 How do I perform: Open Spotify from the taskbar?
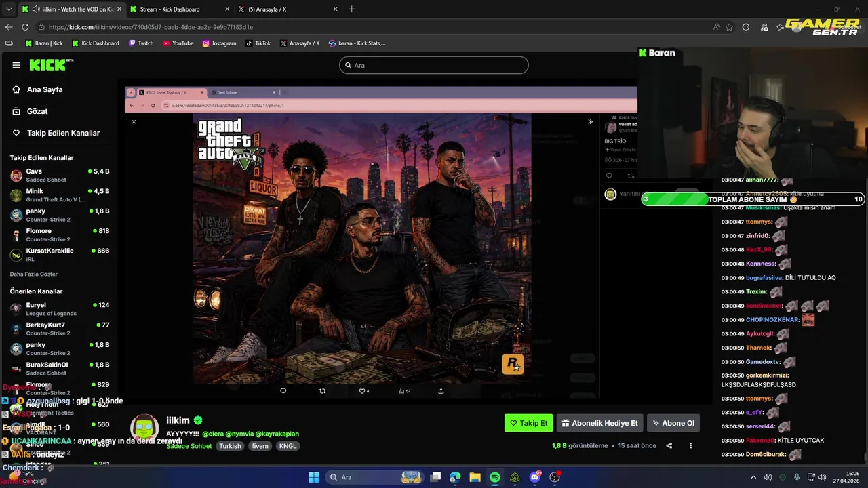(x=495, y=477)
